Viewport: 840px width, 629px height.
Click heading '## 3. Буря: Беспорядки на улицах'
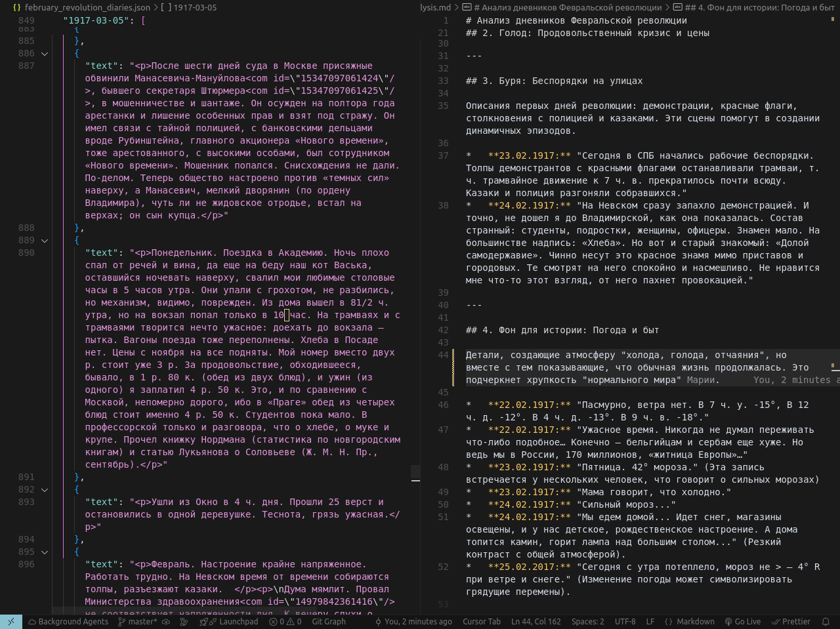[554, 81]
